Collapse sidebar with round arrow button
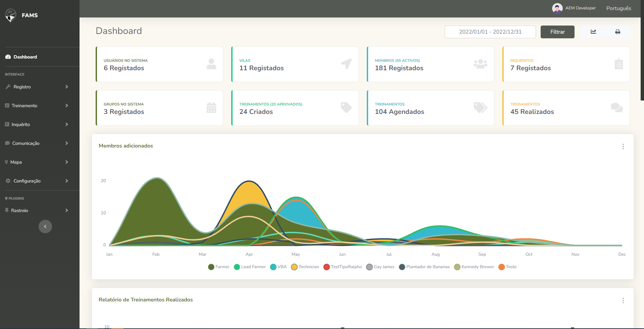The width and height of the screenshot is (644, 329). pyautogui.click(x=45, y=227)
